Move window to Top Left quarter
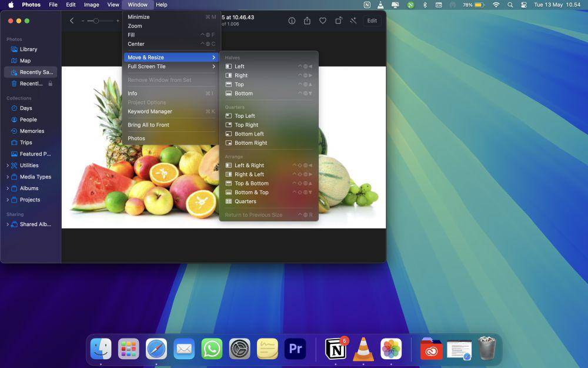The height and width of the screenshot is (368, 588). [x=269, y=116]
